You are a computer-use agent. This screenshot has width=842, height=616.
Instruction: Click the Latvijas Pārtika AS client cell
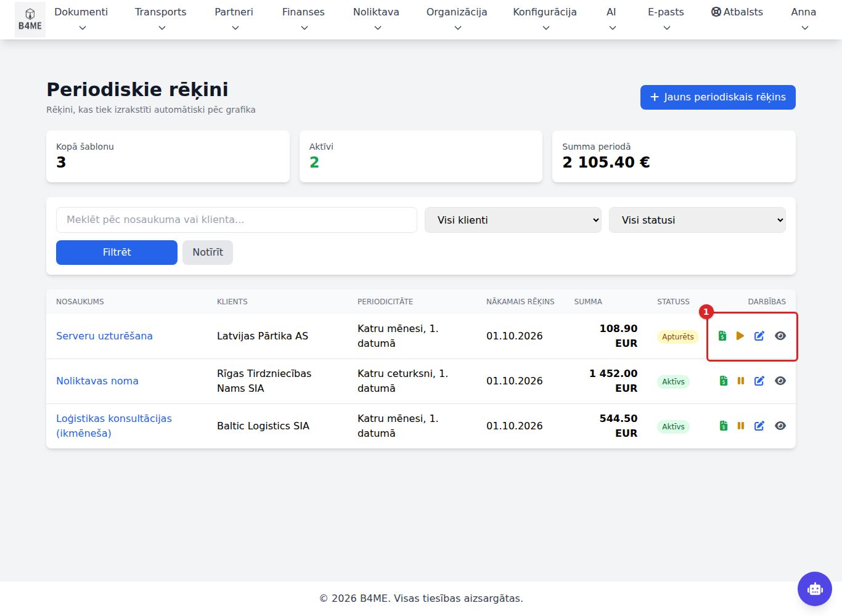pyautogui.click(x=263, y=336)
